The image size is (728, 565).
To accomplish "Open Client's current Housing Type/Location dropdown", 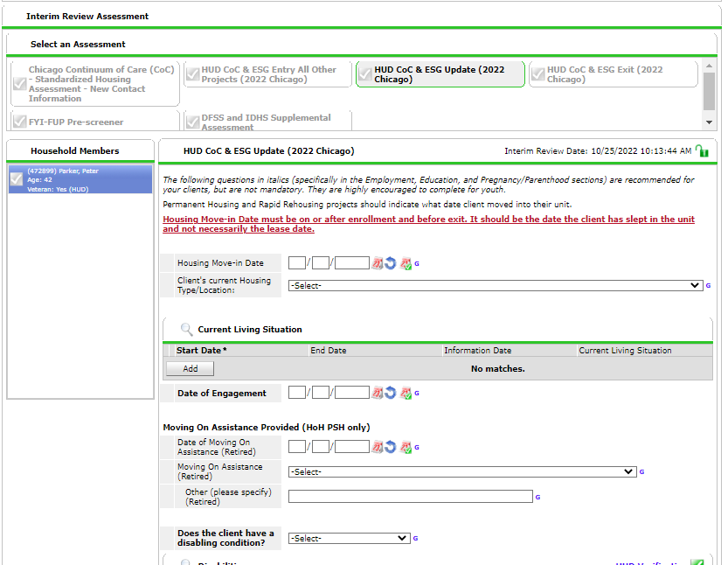I will pyautogui.click(x=496, y=286).
